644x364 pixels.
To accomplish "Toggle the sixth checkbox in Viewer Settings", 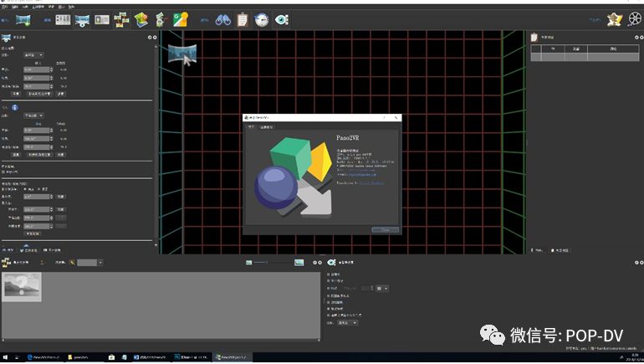I will [x=328, y=309].
